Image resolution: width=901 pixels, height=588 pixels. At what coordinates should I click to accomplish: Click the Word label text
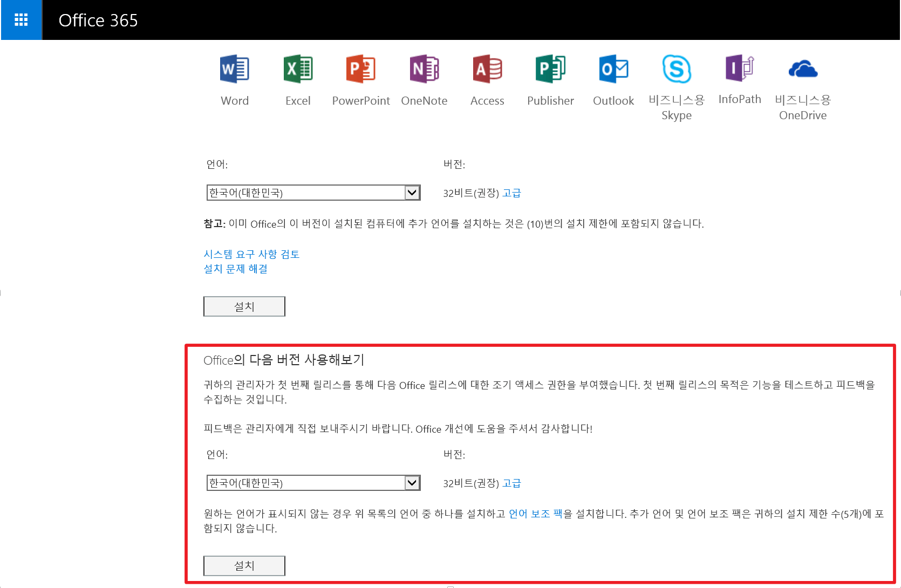click(235, 101)
